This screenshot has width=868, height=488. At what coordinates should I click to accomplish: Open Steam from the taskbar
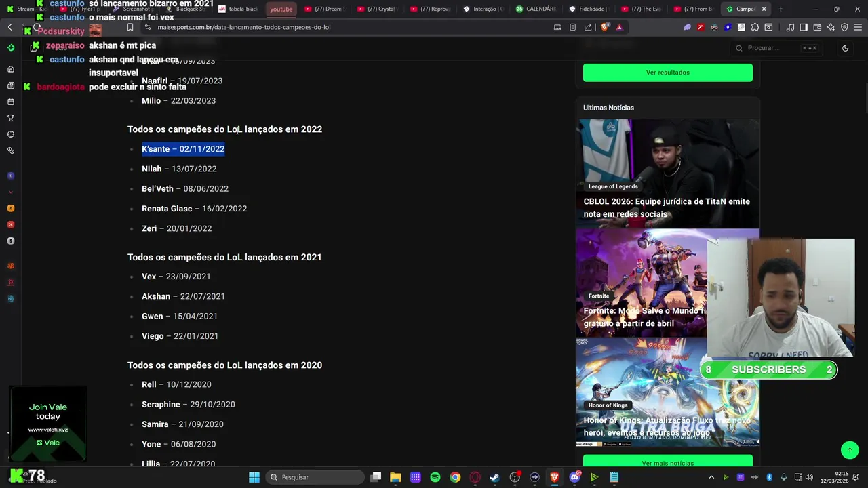[494, 477]
